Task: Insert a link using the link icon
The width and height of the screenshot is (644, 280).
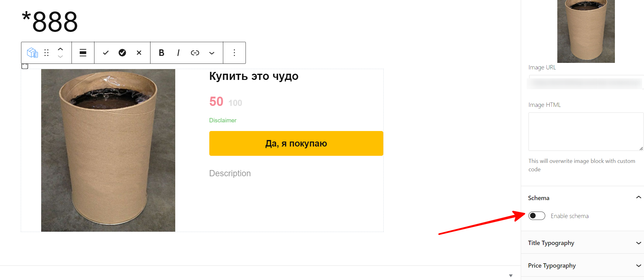Action: point(195,53)
